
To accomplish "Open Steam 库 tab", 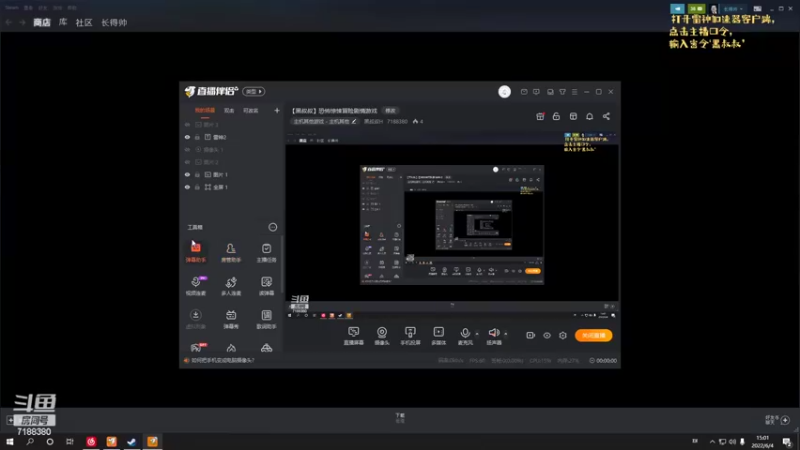I will 63,22.
